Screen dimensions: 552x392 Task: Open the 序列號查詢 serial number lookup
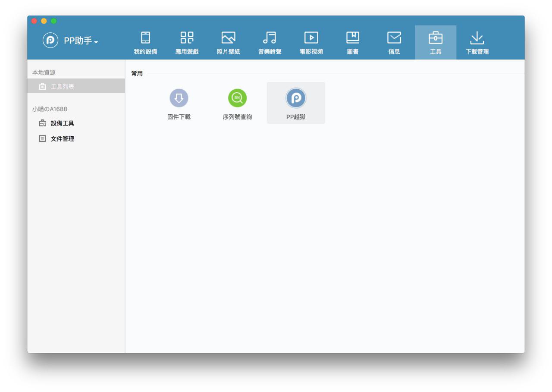click(x=237, y=103)
